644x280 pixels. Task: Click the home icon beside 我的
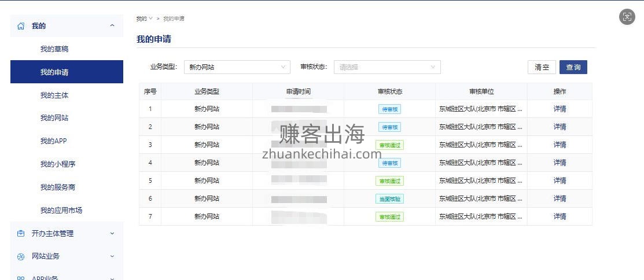tap(21, 26)
